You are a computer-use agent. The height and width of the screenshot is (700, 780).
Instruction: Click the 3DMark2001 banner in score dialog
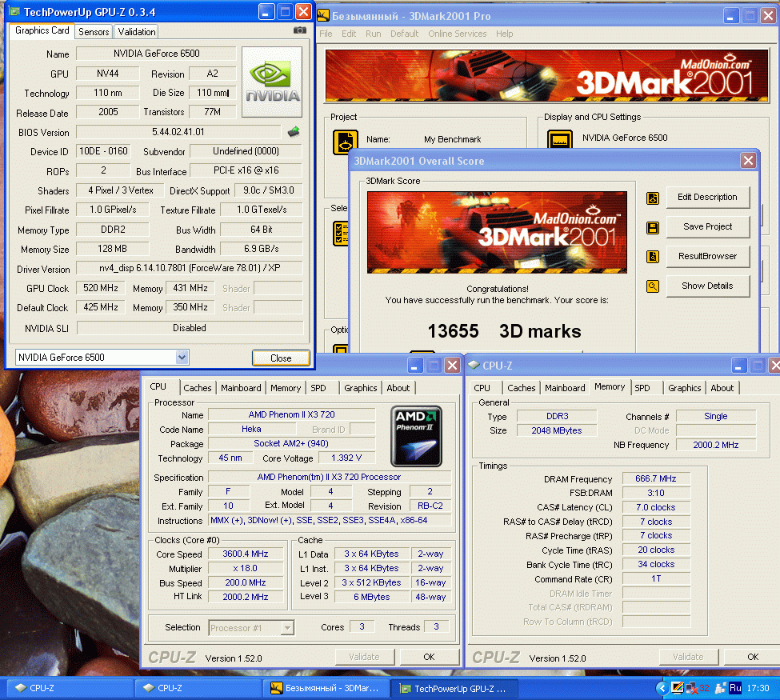point(497,232)
